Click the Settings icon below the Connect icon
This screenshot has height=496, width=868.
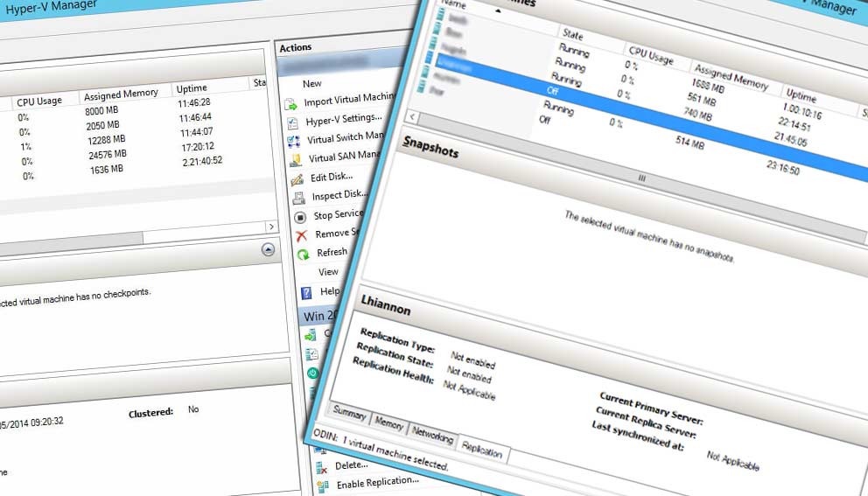coord(311,353)
